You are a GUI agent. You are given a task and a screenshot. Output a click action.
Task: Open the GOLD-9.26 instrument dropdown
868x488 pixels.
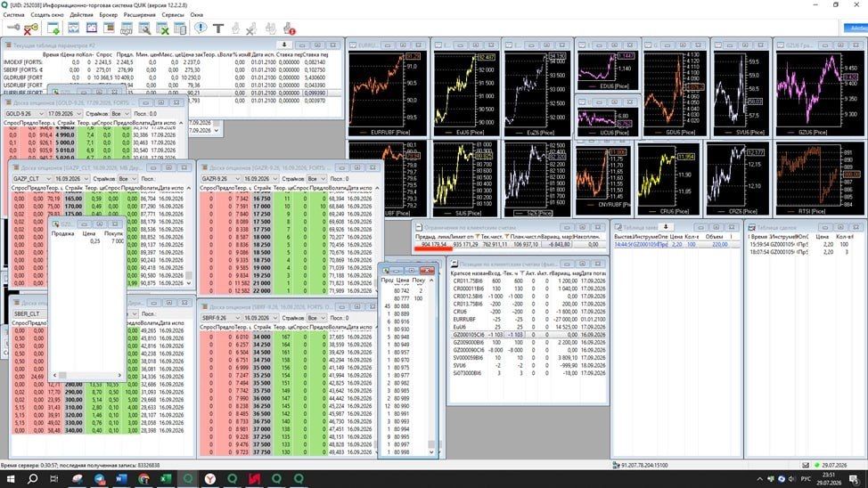tap(24, 113)
